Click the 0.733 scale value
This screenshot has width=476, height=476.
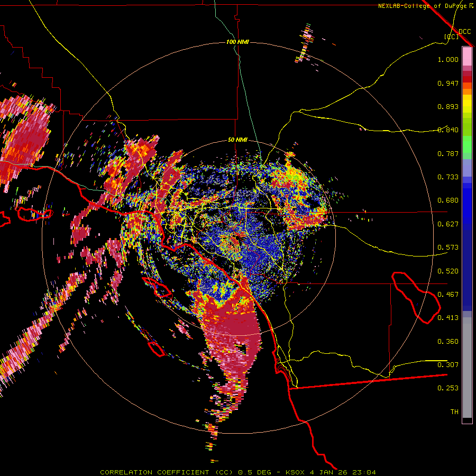[x=448, y=177]
